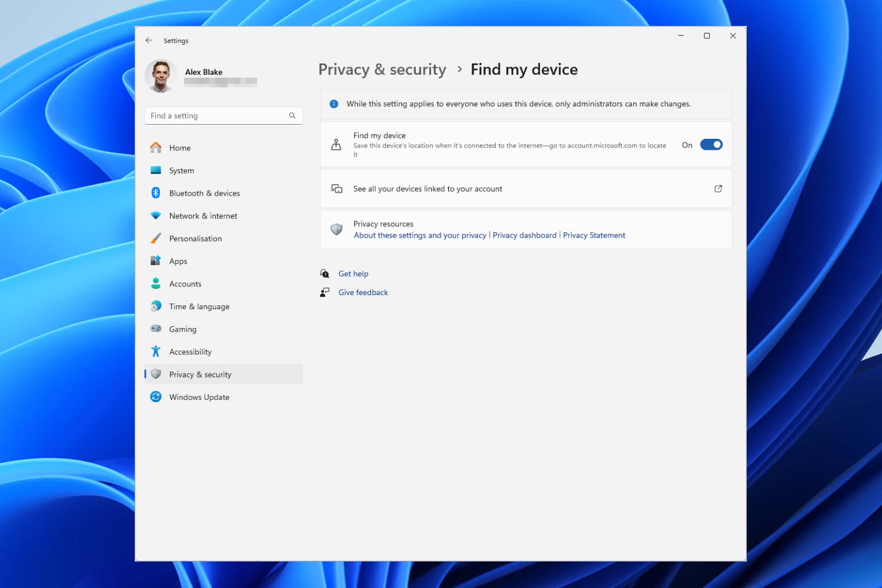Image resolution: width=882 pixels, height=588 pixels.
Task: Click the Find my device location pin icon
Action: coord(336,145)
